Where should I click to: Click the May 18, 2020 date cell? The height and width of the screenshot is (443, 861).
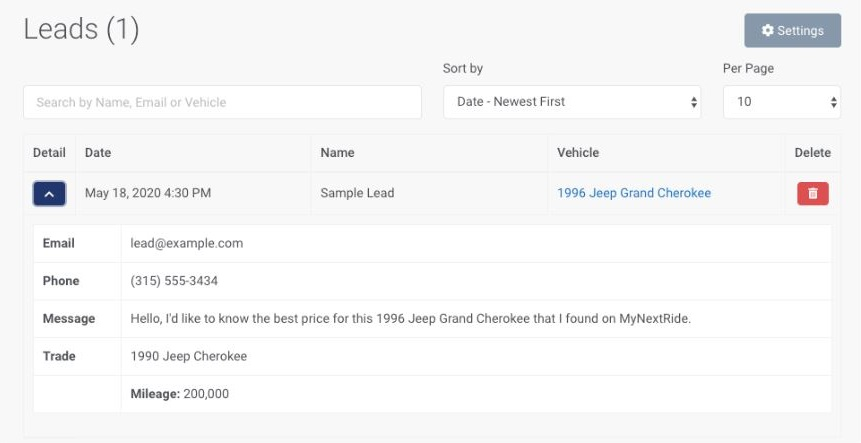coord(148,193)
